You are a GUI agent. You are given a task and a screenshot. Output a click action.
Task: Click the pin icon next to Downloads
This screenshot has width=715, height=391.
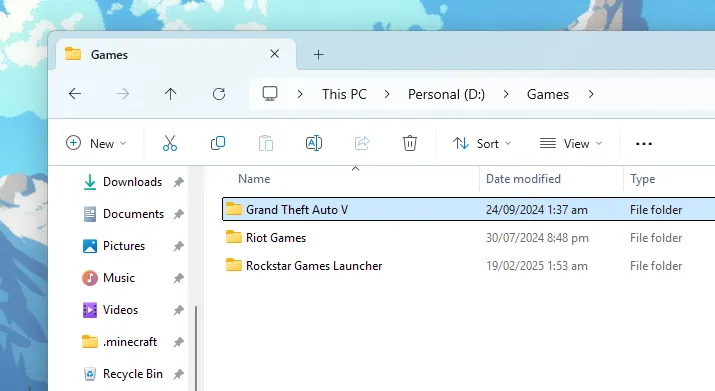178,182
